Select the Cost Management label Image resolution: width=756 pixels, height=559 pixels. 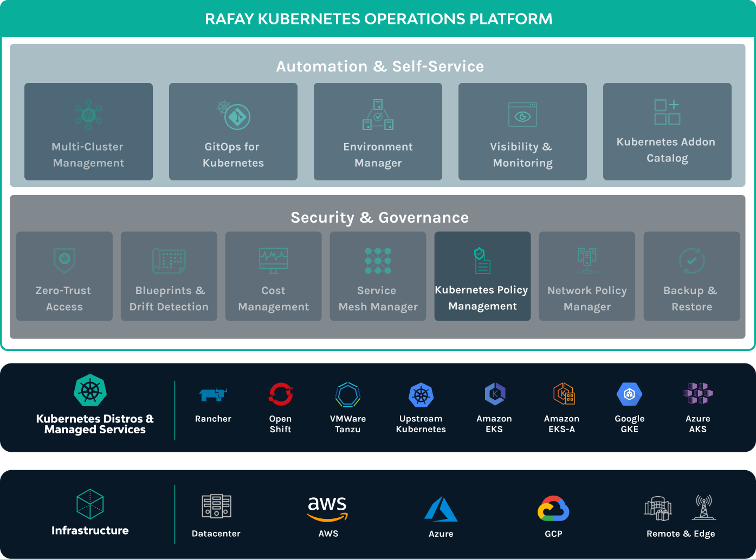tap(274, 298)
